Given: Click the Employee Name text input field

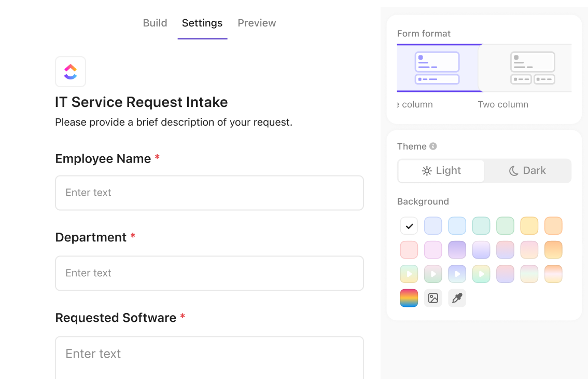Looking at the screenshot, I should click(x=209, y=193).
